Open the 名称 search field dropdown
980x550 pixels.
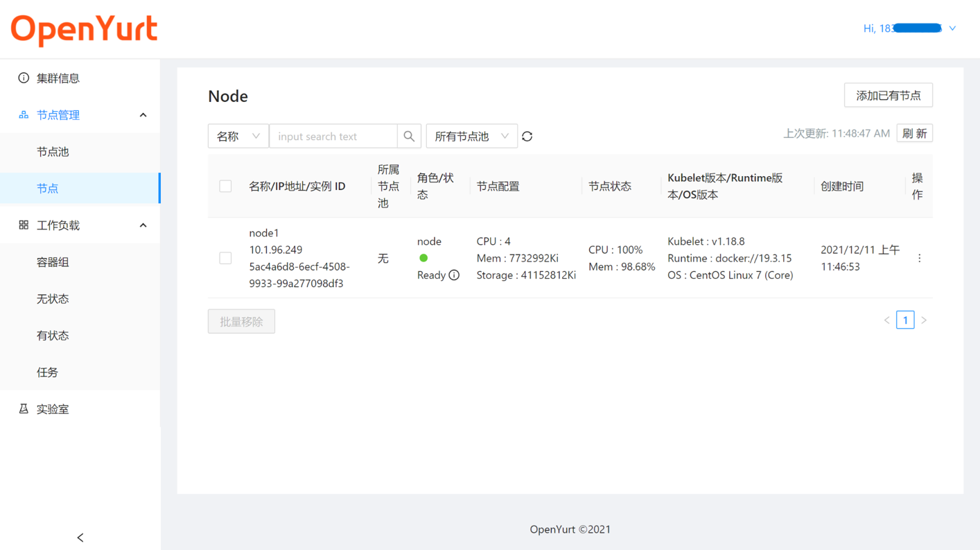[238, 137]
